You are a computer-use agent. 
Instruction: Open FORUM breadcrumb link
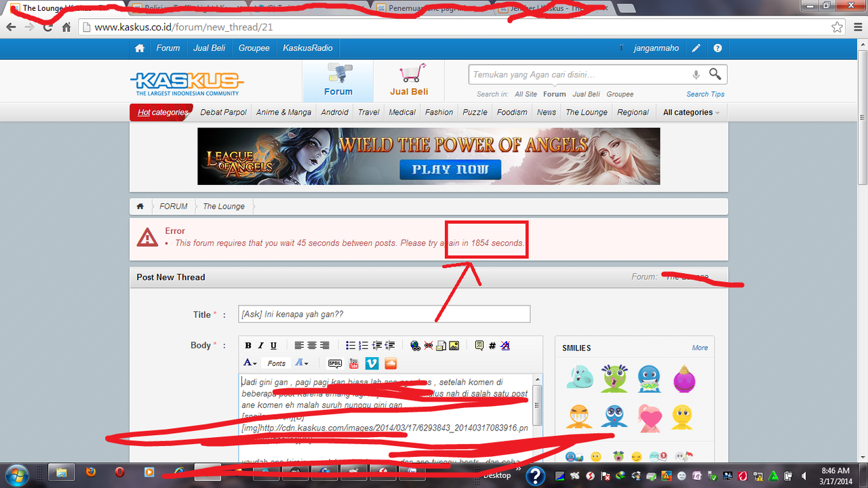click(174, 206)
